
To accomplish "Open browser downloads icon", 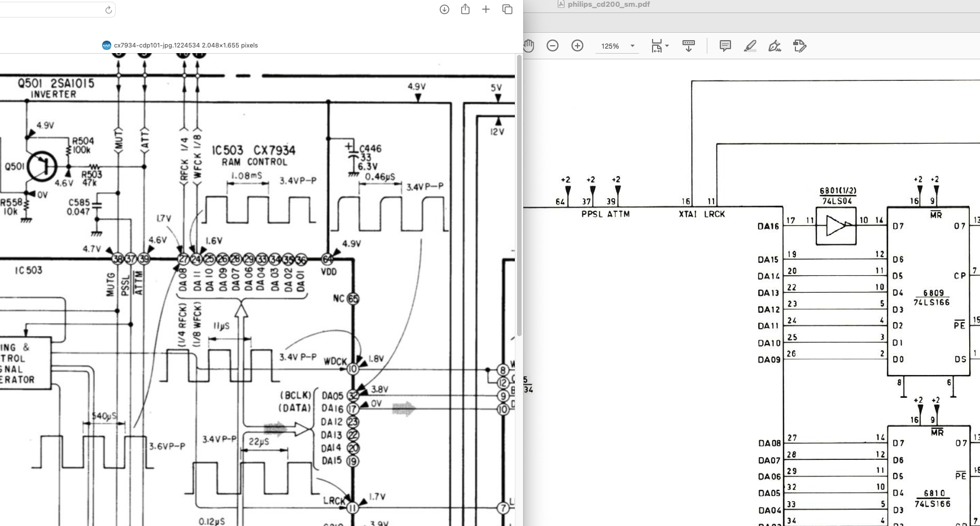I will pyautogui.click(x=444, y=9).
